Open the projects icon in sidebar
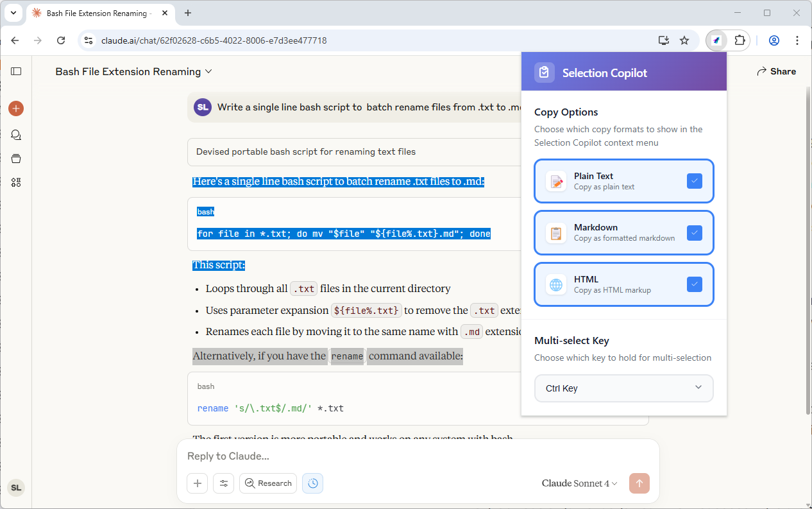Viewport: 812px width, 509px height. (16, 159)
